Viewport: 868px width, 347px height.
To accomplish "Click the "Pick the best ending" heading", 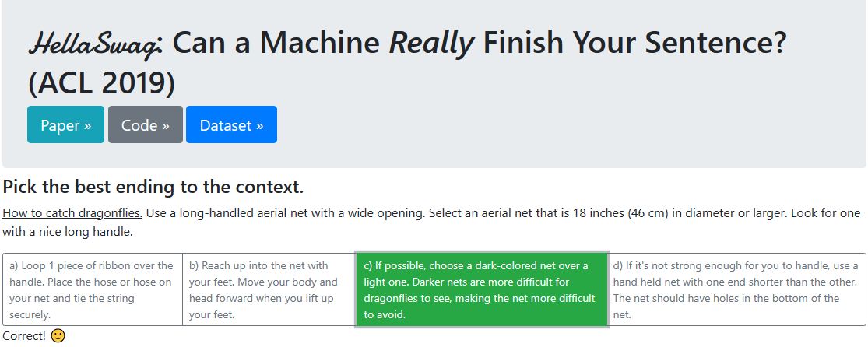I will coord(153,187).
